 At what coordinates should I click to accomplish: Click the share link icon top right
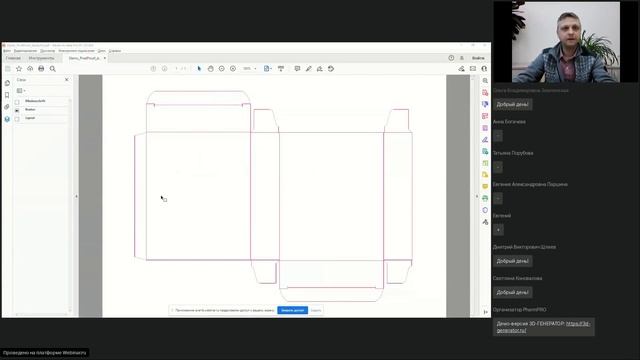pyautogui.click(x=462, y=69)
